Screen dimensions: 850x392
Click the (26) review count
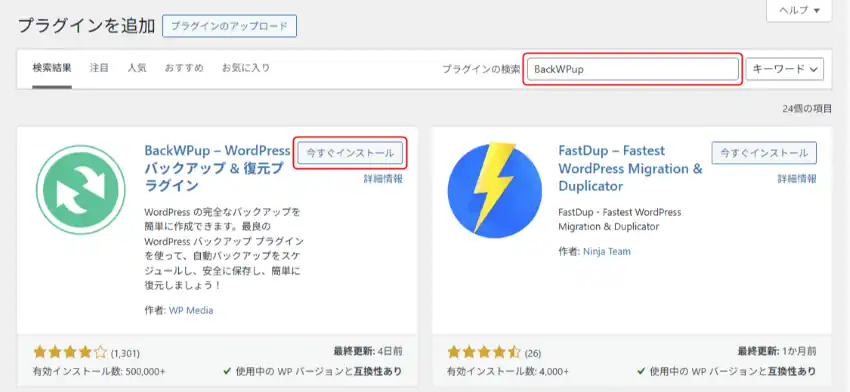533,354
